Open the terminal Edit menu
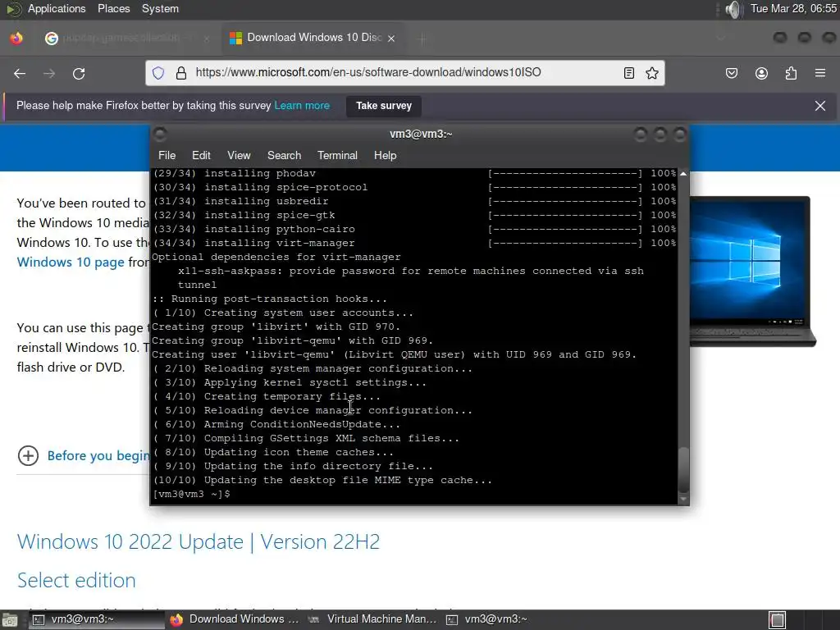840x630 pixels. click(201, 155)
